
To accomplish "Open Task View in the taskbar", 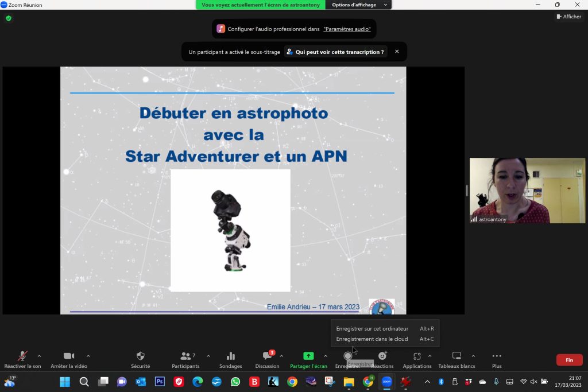I will [x=103, y=382].
